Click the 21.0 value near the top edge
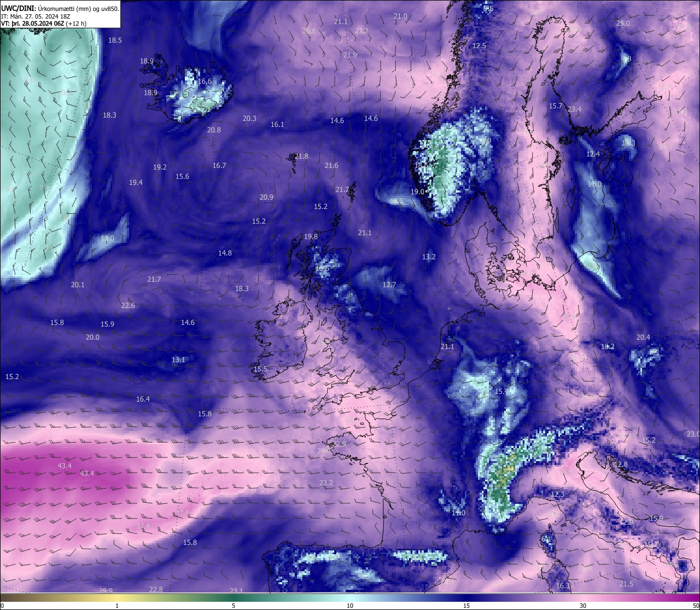The height and width of the screenshot is (610, 700). pos(400,16)
